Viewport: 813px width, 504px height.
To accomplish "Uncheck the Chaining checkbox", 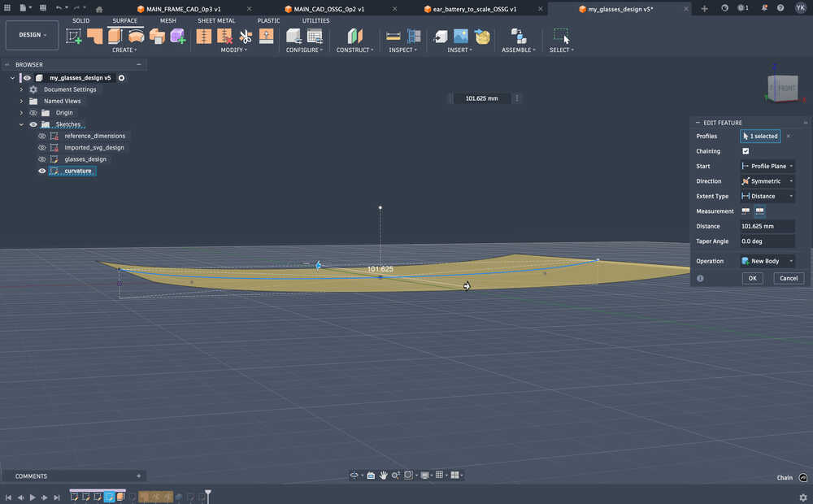I will [746, 150].
